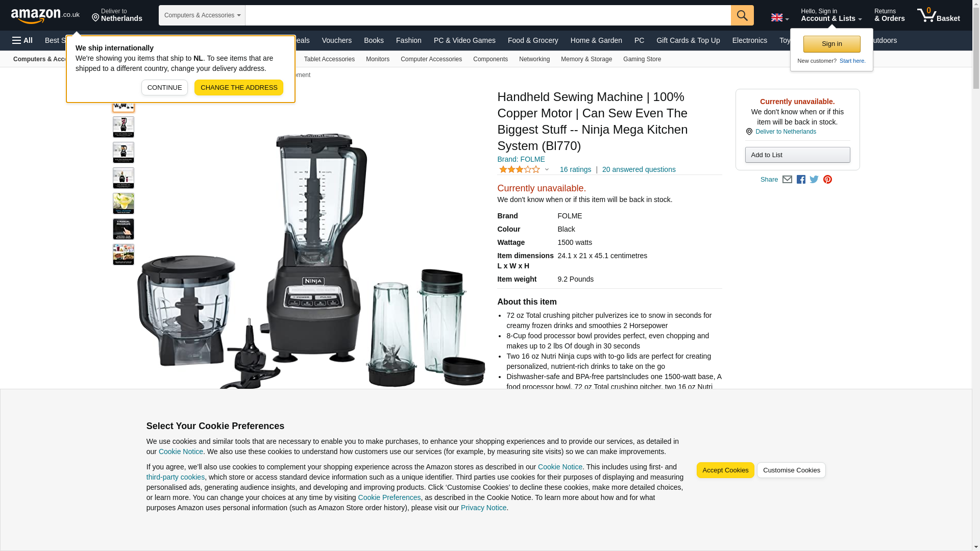980x551 pixels.
Task: Click Customise Cookies button
Action: (791, 470)
